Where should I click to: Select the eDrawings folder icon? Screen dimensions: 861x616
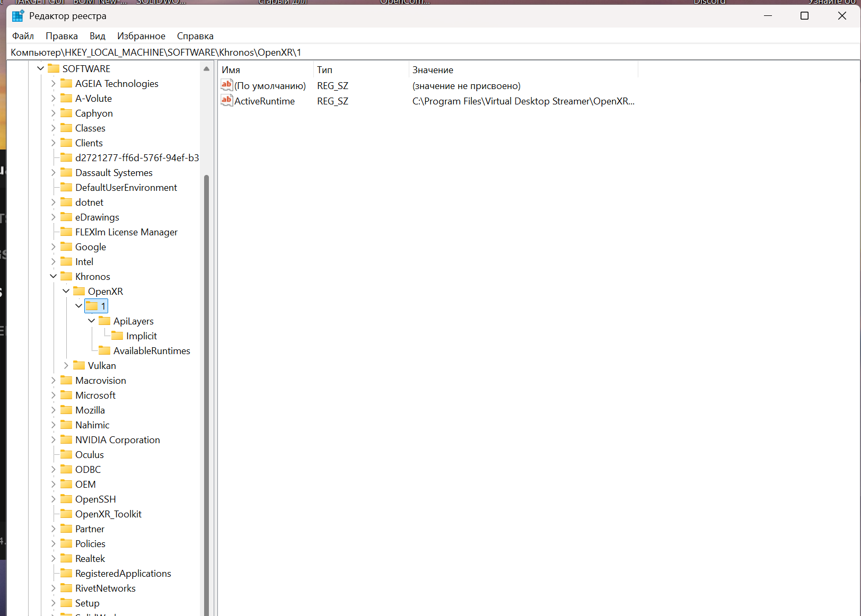(x=66, y=217)
